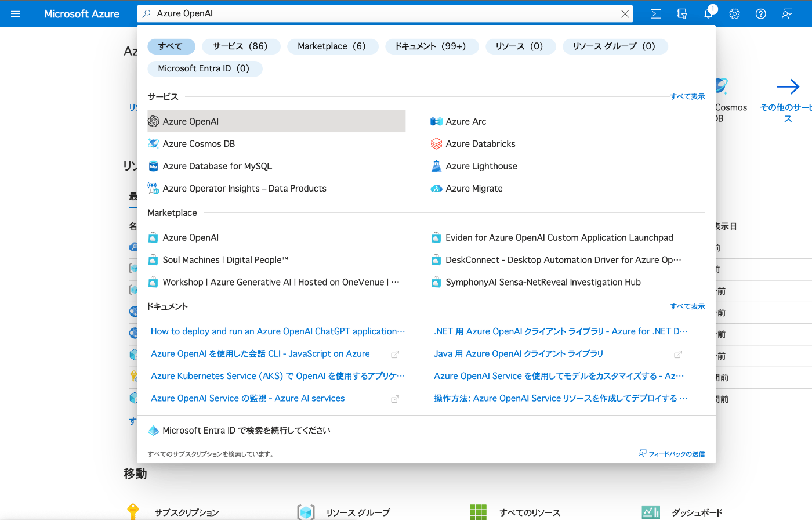The height and width of the screenshot is (520, 812).
Task: Open the モデルをカスタマイズする doc link
Action: [559, 376]
